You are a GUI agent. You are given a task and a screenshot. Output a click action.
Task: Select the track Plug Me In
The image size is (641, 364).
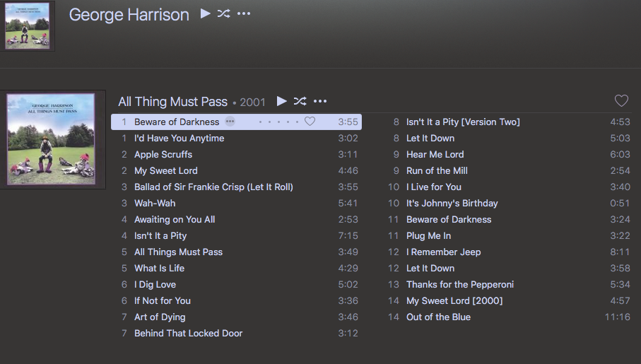pyautogui.click(x=508, y=235)
